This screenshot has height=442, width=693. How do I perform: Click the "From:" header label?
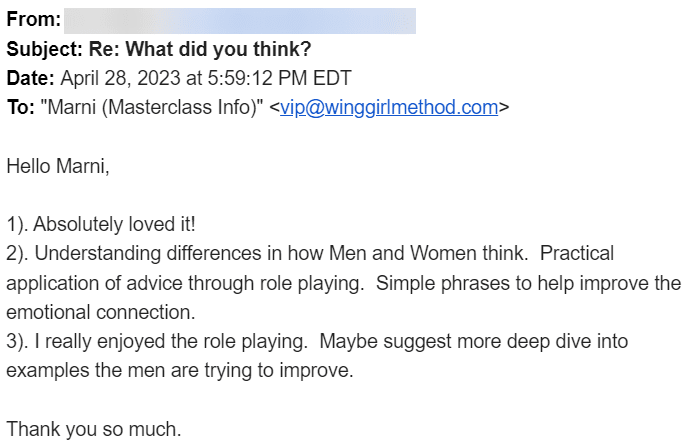34,20
